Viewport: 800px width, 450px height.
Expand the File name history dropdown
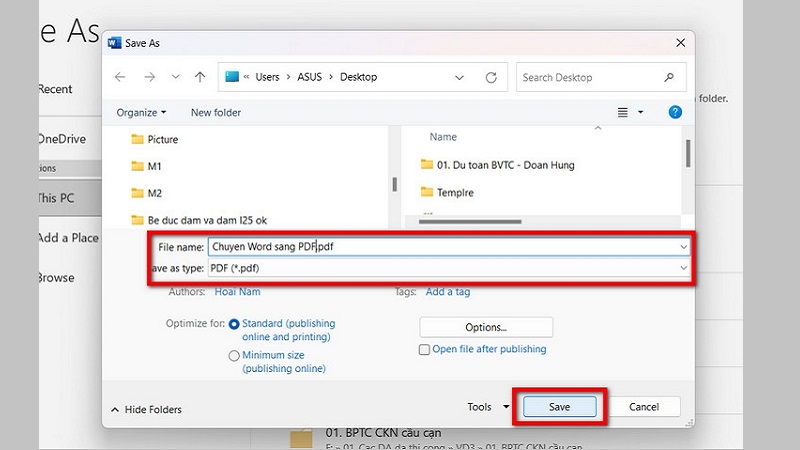(x=683, y=247)
